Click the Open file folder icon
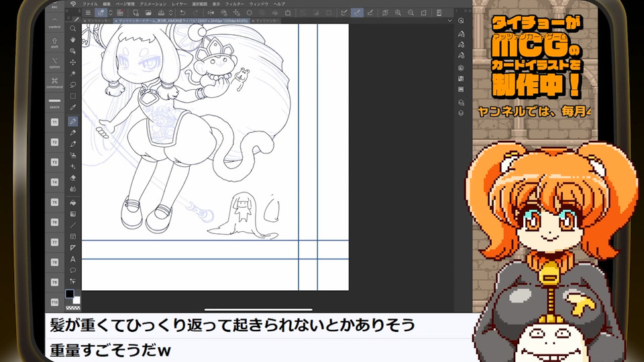The width and height of the screenshot is (644, 362). pos(148,13)
